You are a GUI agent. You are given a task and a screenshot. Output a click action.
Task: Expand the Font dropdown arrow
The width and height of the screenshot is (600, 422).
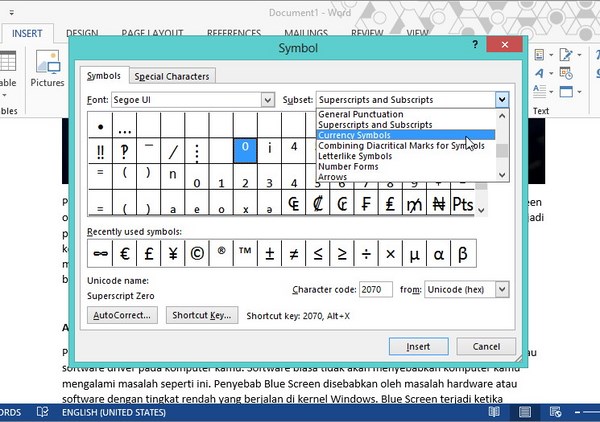pos(268,100)
